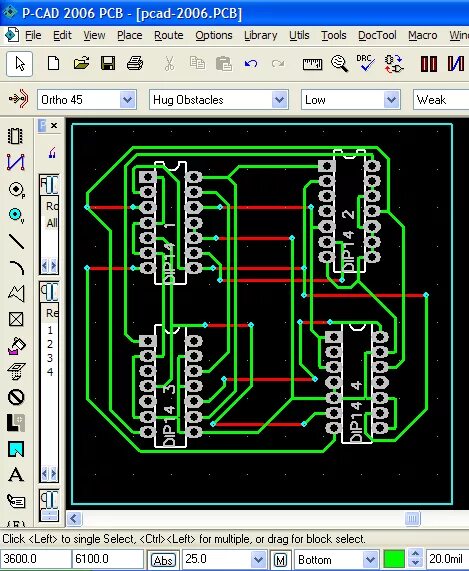
Task: Open the 25.0 grid size dropdown
Action: click(258, 560)
